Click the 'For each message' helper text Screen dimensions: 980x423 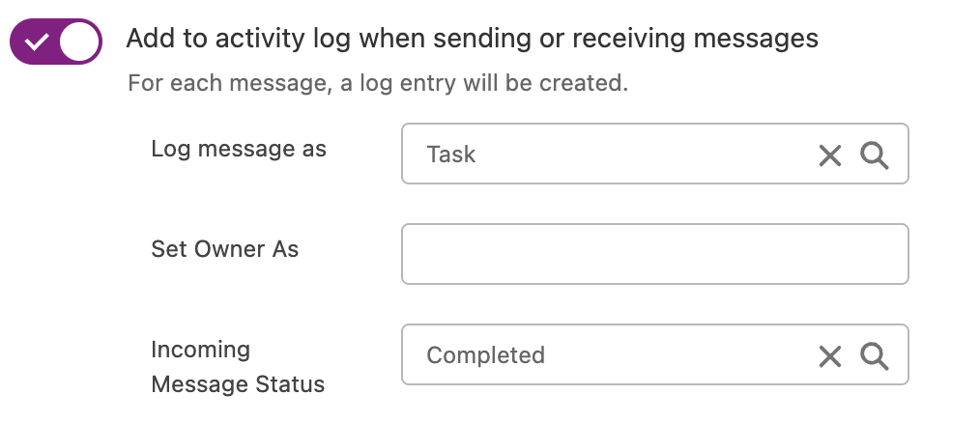(378, 82)
